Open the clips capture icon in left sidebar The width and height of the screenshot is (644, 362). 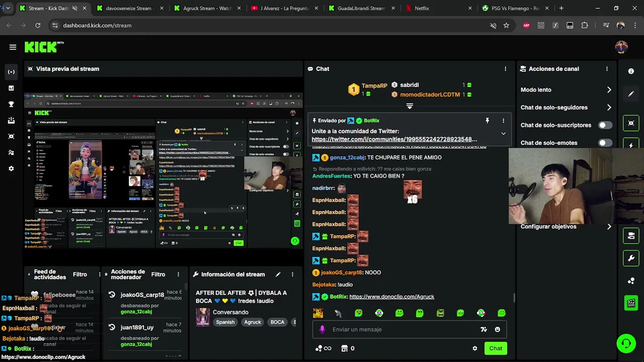11,136
